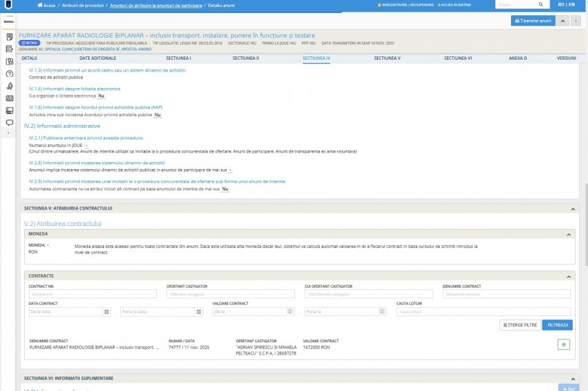Collapse the Moneda section
Image resolution: width=588 pixels, height=391 pixels.
569,234
